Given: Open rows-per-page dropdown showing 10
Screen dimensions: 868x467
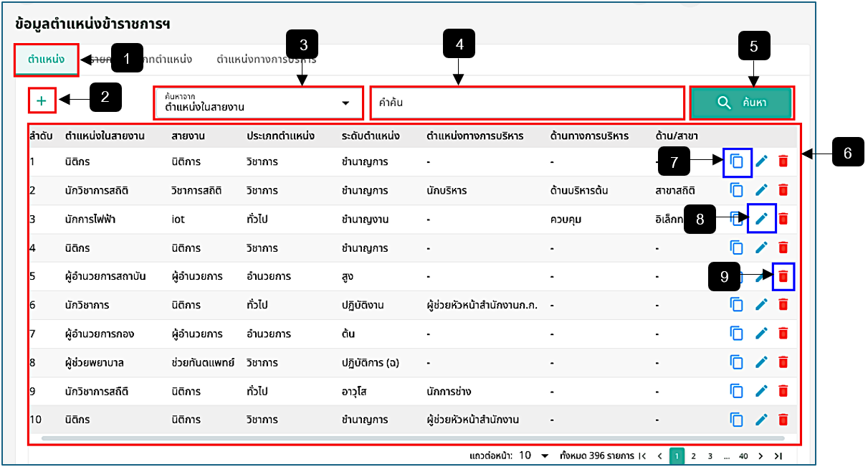Looking at the screenshot, I should coord(534,456).
